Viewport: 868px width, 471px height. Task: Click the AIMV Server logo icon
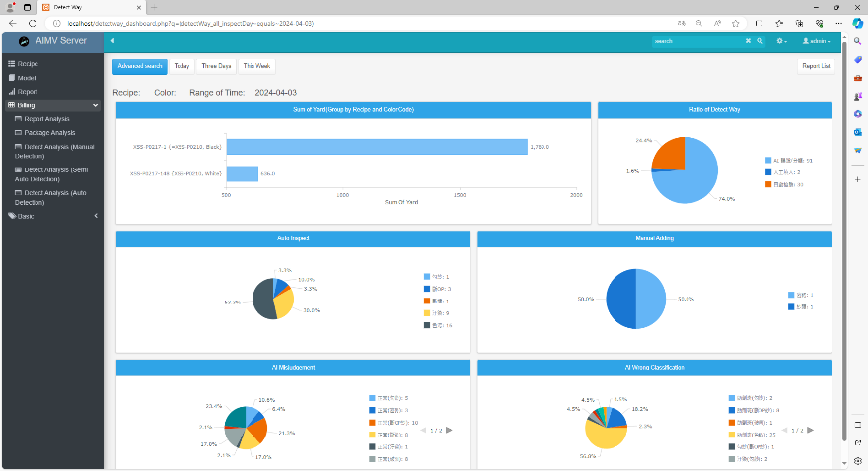(24, 41)
